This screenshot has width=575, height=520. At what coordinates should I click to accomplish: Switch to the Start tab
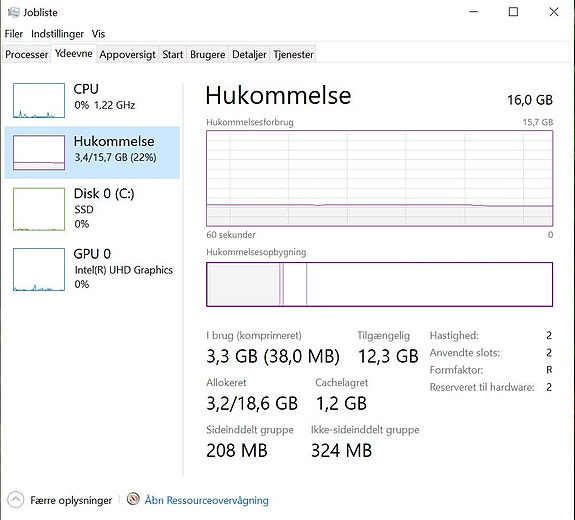click(x=173, y=55)
